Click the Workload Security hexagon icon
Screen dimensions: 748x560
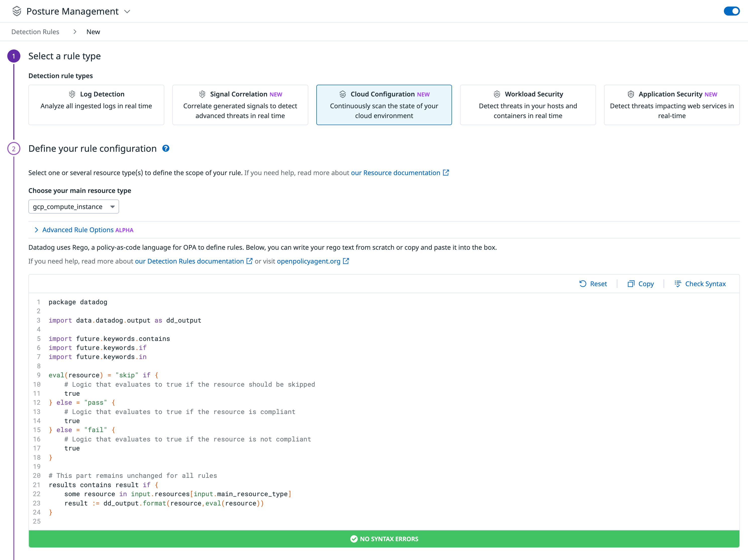tap(497, 94)
